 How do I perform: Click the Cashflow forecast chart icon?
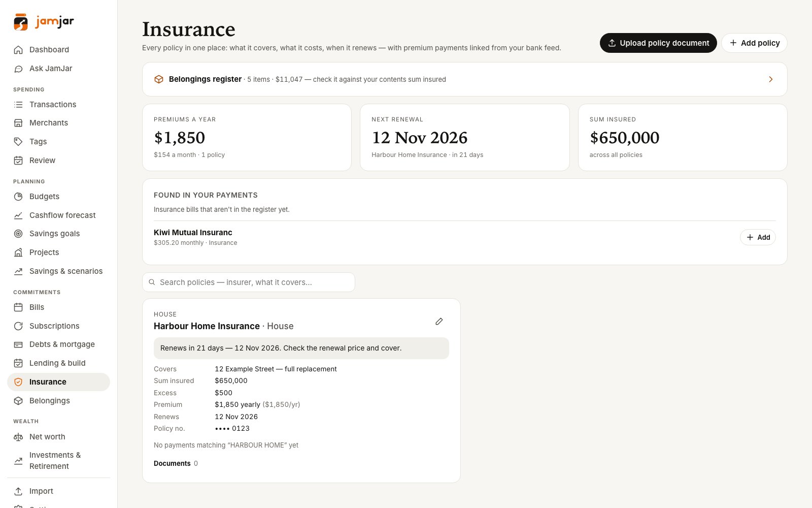[18, 215]
